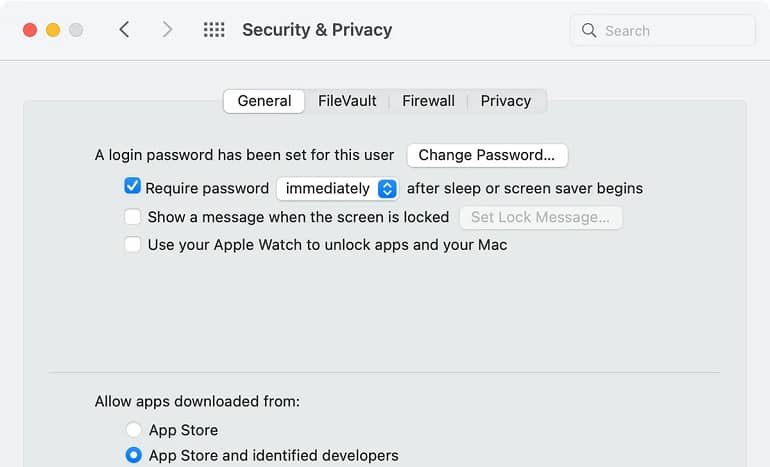770x467 pixels.
Task: Go forward with the right chevron arrow
Action: (167, 30)
